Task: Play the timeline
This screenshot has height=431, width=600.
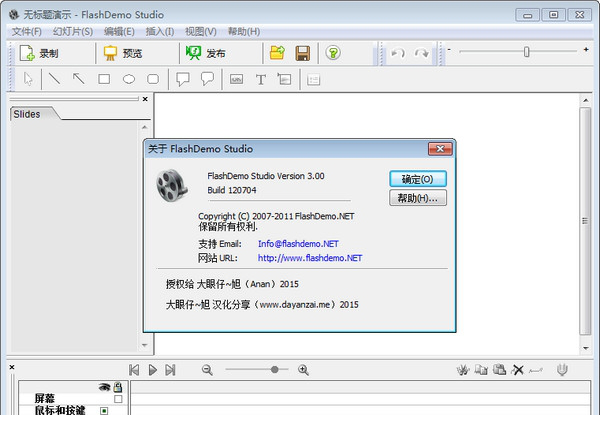Action: click(x=152, y=370)
